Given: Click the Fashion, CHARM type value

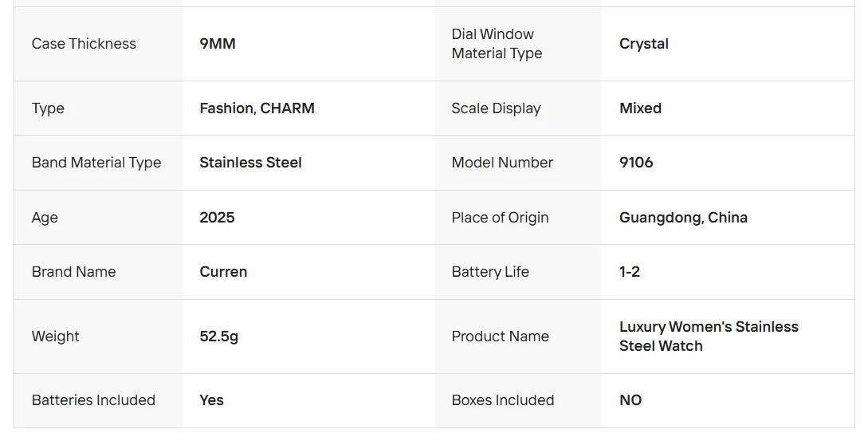Looking at the screenshot, I should tap(257, 108).
